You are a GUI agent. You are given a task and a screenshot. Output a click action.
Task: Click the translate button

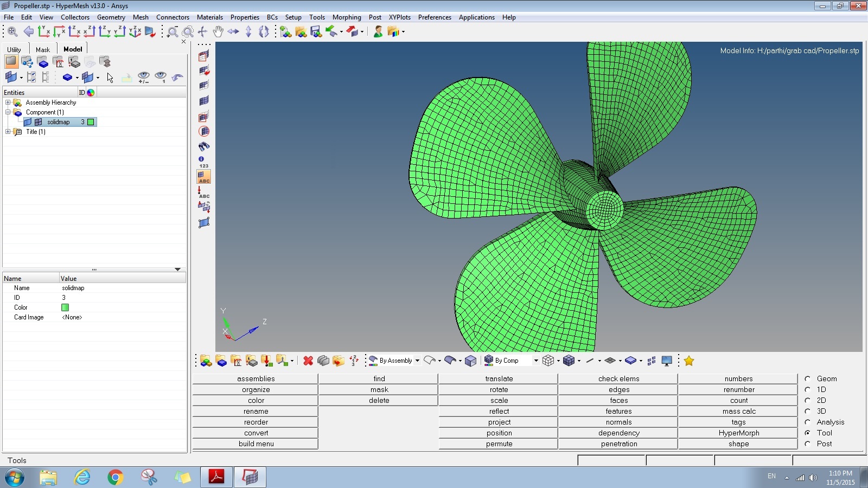tap(499, 379)
